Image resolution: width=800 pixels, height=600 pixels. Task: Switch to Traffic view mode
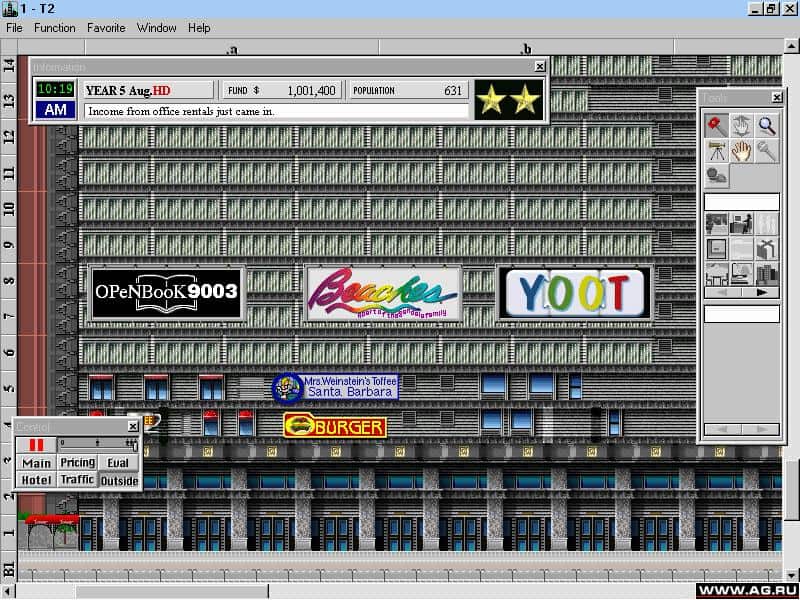[x=77, y=480]
